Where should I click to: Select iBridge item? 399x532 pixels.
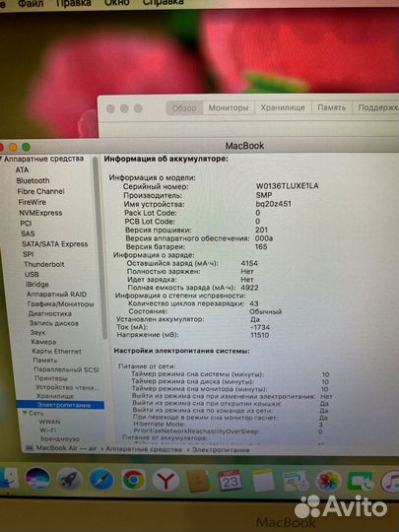click(37, 285)
